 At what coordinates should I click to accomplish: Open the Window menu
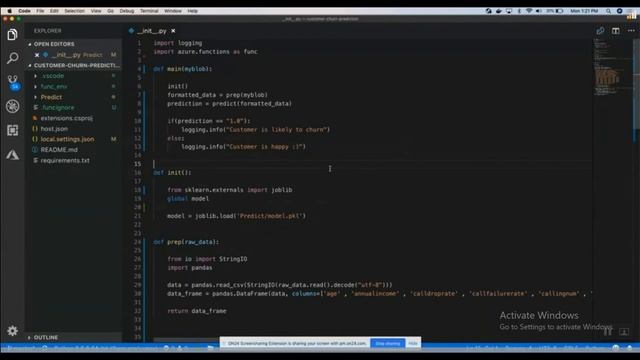coord(173,11)
